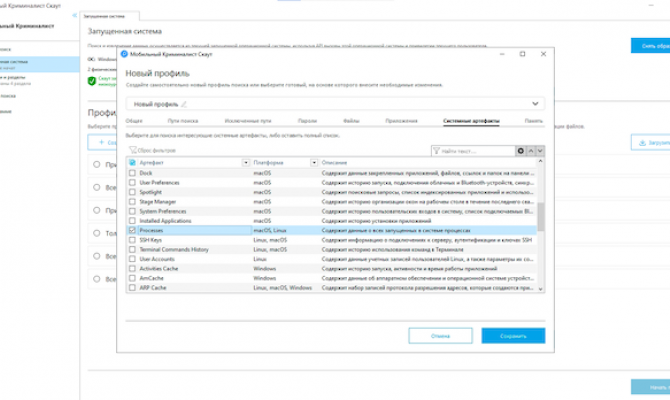670x400 pixels.
Task: Uncheck the Processes artifact checkbox
Action: 132,230
